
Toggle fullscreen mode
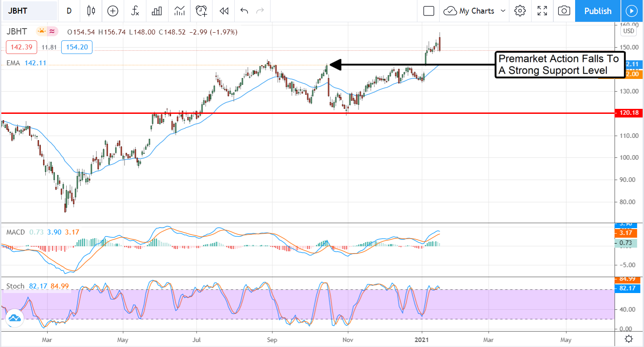pyautogui.click(x=542, y=11)
